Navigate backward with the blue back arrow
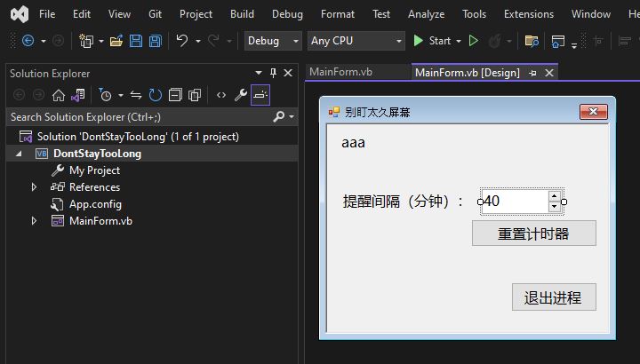Screen dimensions: 640x364 (28, 41)
